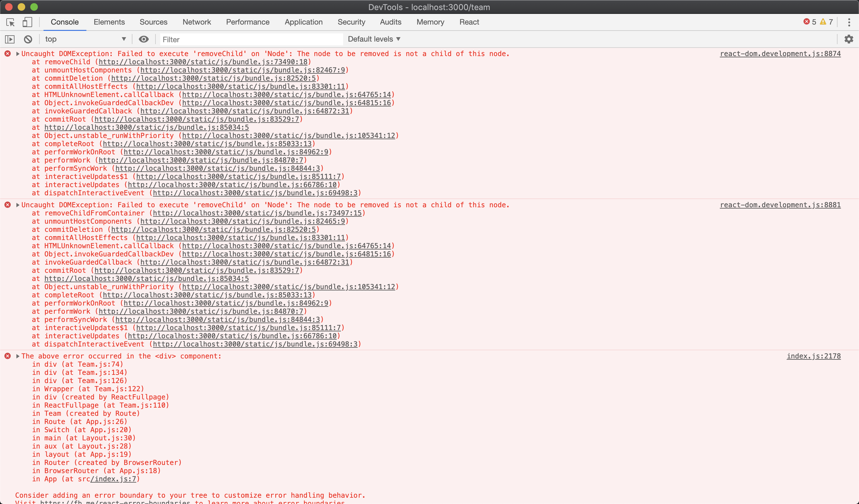Show the console sidebar

click(10, 39)
